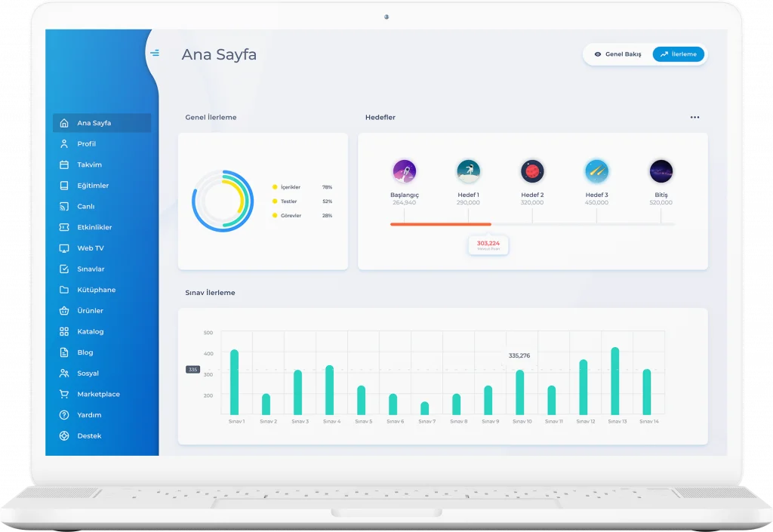This screenshot has width=773, height=532.
Task: Open Hedefler three-dot options menu
Action: pyautogui.click(x=694, y=118)
